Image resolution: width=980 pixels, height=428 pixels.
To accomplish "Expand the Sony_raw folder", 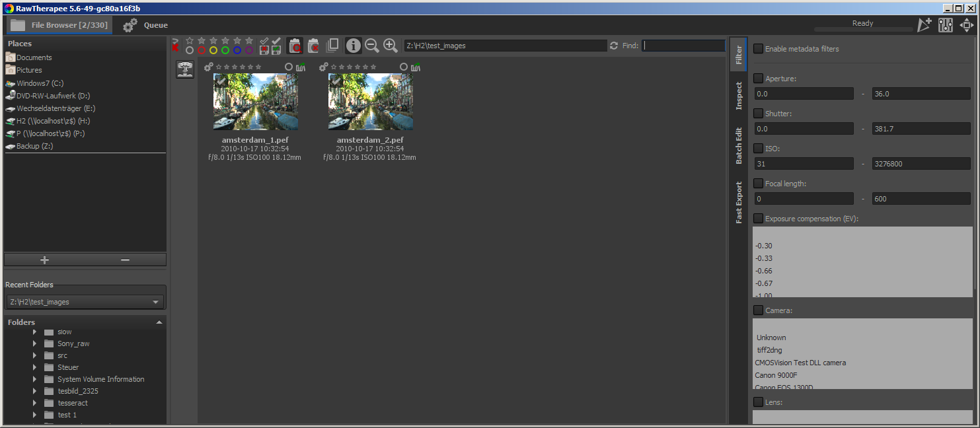I will coord(34,343).
